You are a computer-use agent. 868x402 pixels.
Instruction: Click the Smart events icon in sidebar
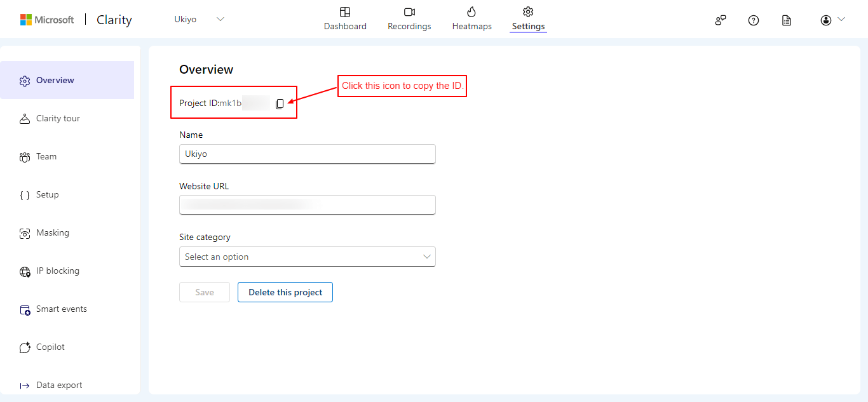[x=25, y=309]
